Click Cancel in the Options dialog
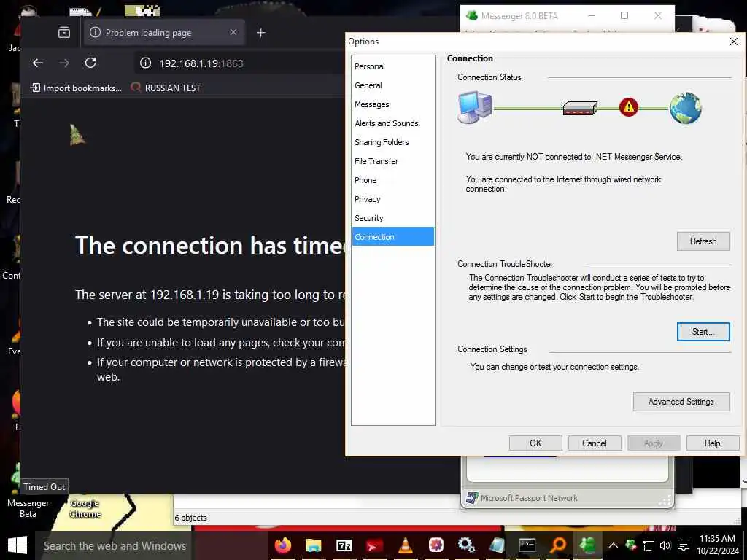 pyautogui.click(x=595, y=443)
